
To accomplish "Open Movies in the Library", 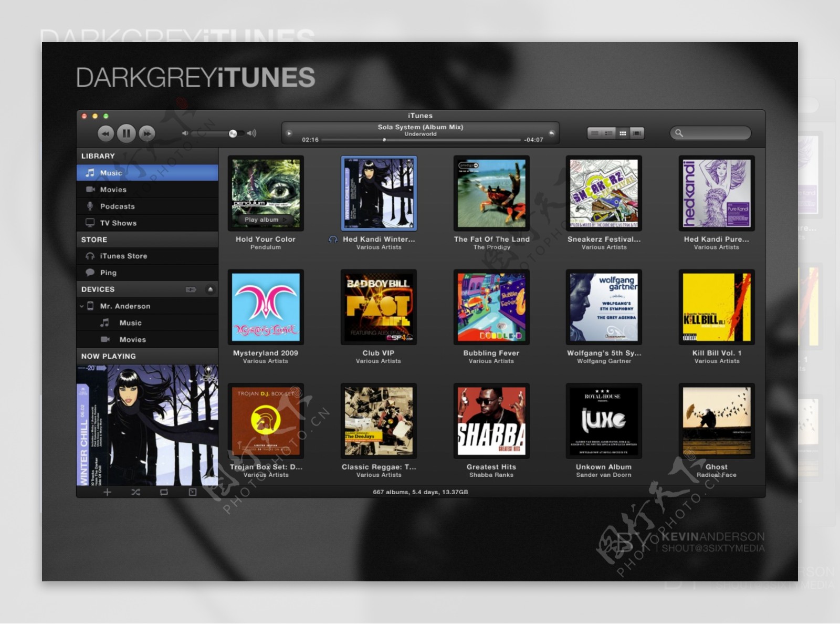I will [148, 190].
